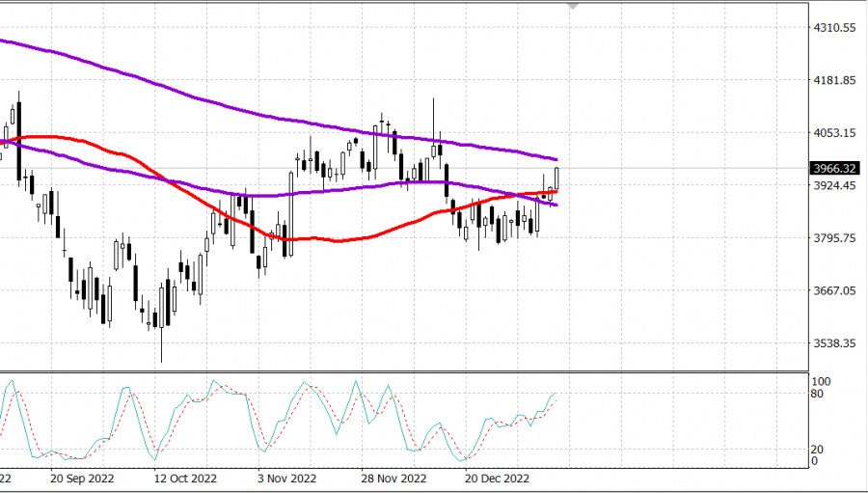Select the red moving average line
Screen dimensions: 868x493
tap(338, 240)
